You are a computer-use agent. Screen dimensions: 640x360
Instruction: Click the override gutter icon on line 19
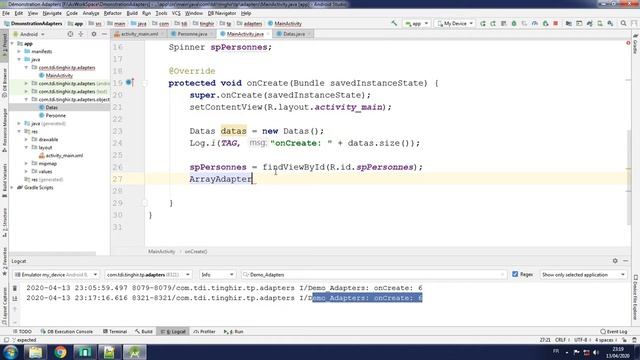tap(129, 83)
